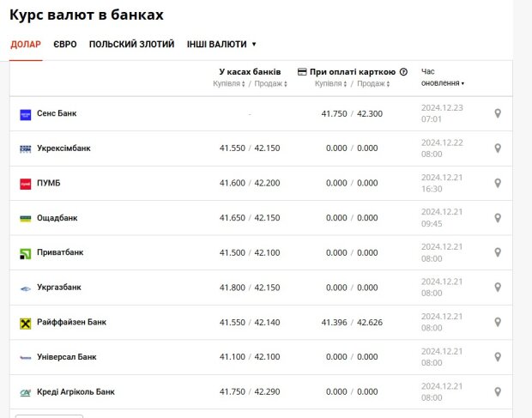This screenshot has height=418, width=532.
Task: Click the Райффайзен Банк yellow logo icon
Action: pyautogui.click(x=26, y=323)
